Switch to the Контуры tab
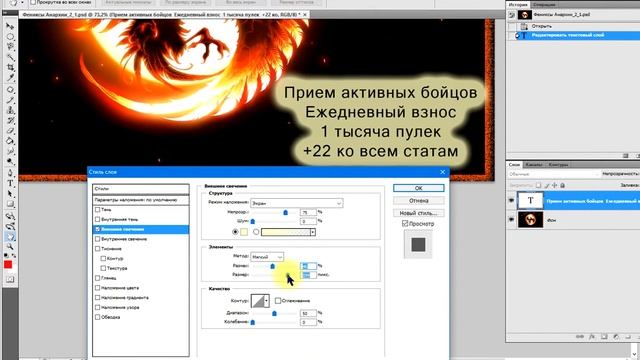The image size is (640, 360). point(558,164)
